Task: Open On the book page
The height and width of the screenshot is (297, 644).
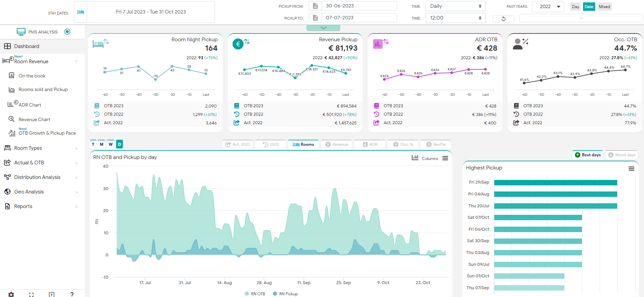Action: [x=32, y=76]
